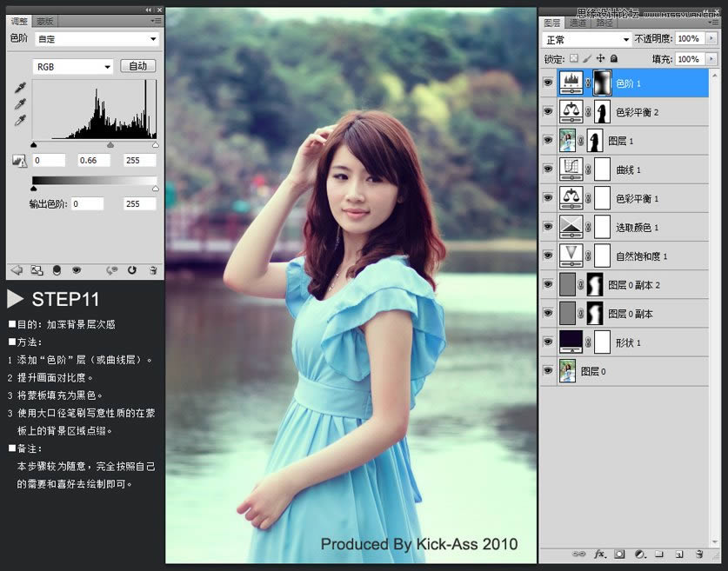Click the 自动 (Auto) button in Levels

(137, 66)
